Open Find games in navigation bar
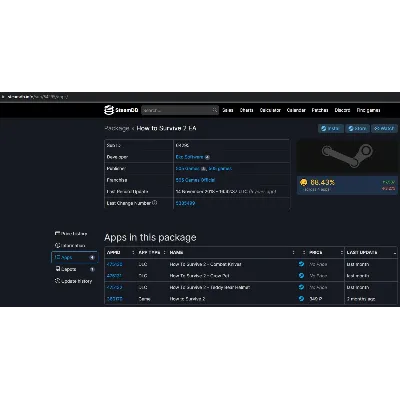Image resolution: width=400 pixels, height=400 pixels. 368,110
